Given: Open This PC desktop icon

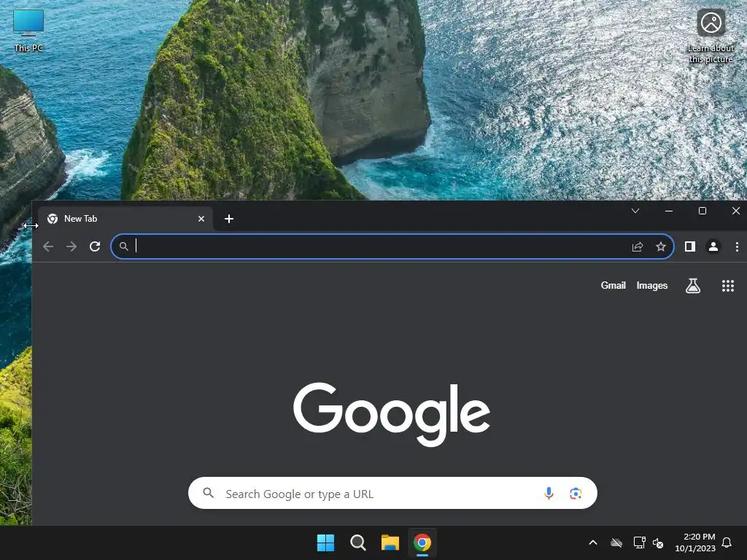Looking at the screenshot, I should pos(28,31).
